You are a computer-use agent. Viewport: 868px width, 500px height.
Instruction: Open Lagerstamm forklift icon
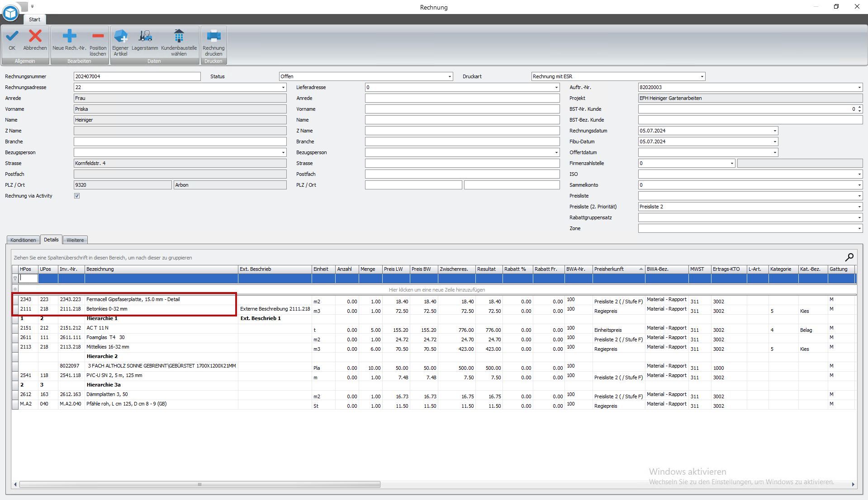[x=145, y=36]
